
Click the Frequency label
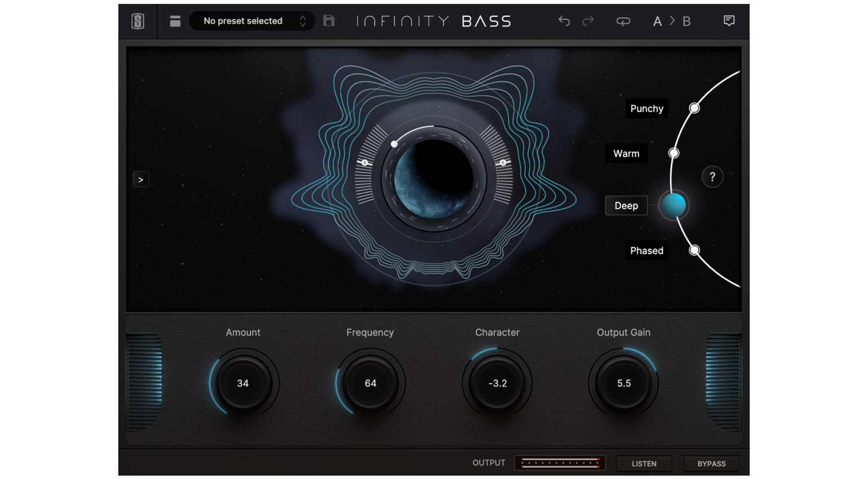370,332
